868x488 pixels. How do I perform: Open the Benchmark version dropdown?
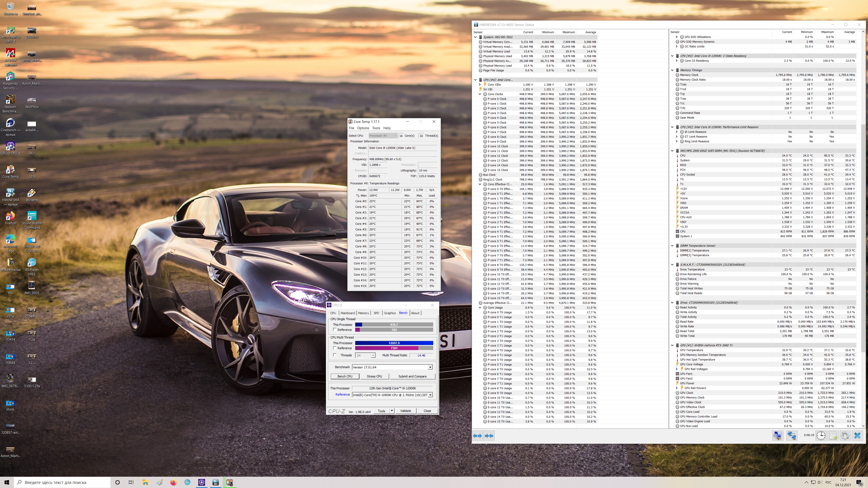[430, 367]
